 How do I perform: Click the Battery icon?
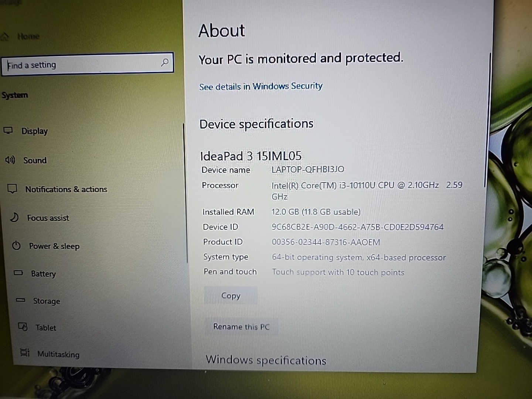click(x=18, y=273)
